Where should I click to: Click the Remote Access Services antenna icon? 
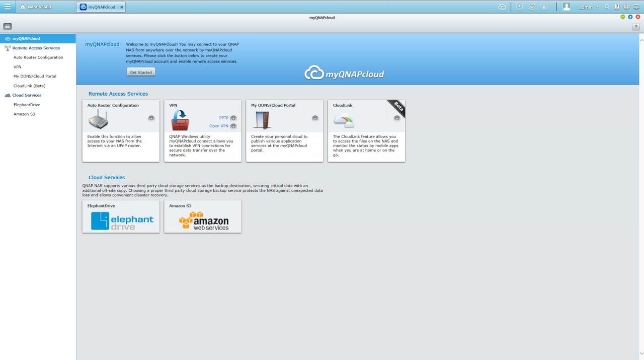(8, 48)
